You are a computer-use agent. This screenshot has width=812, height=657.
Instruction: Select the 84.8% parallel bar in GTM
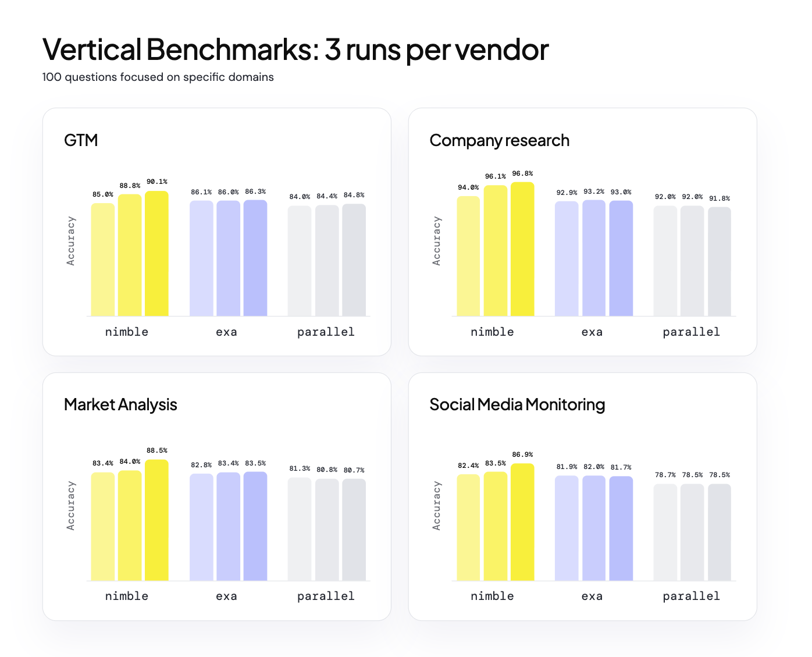coord(354,260)
